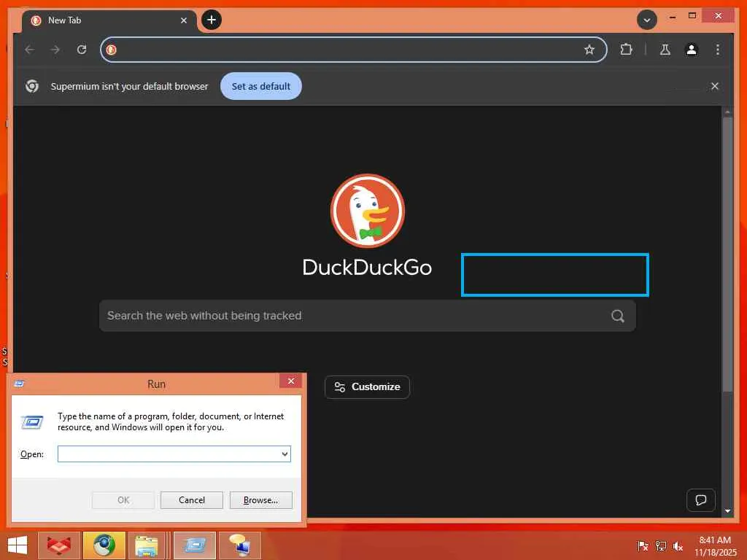Open the Supermium browser taskbar icon
Screen dimensions: 747x560
pos(104,545)
